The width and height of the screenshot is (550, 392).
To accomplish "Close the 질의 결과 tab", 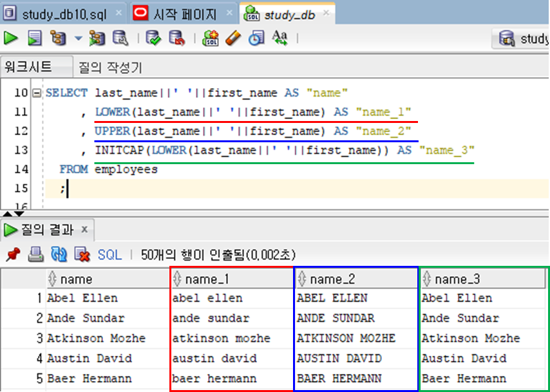I will click(x=84, y=230).
